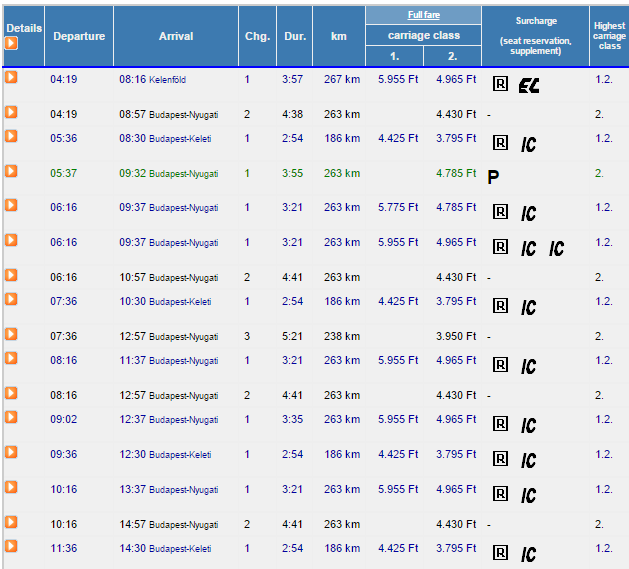Click the P supplement icon in the 05:37 row
This screenshot has height=569, width=629.
pos(493,177)
